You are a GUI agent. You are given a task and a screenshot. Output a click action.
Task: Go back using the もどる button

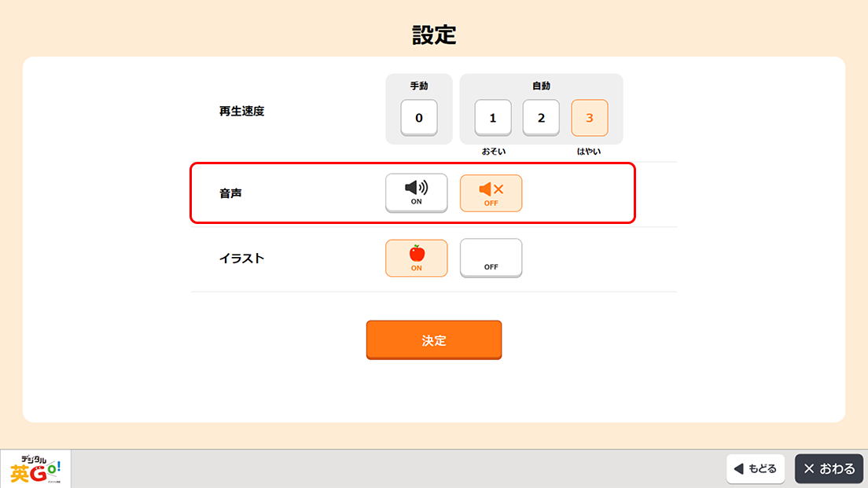[756, 469]
